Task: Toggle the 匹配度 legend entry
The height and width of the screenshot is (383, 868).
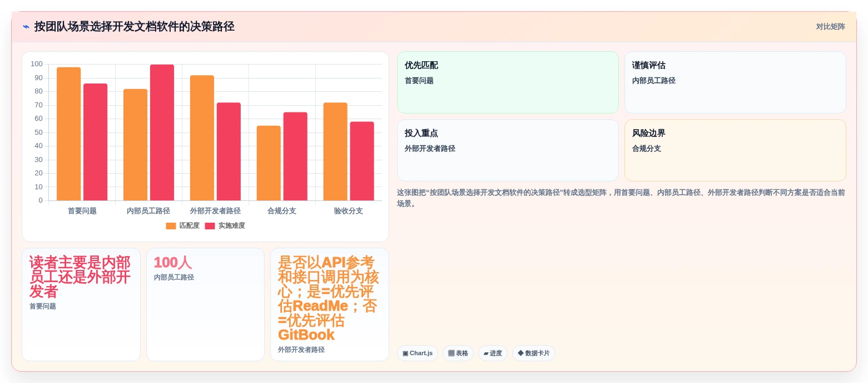Action: (x=183, y=225)
